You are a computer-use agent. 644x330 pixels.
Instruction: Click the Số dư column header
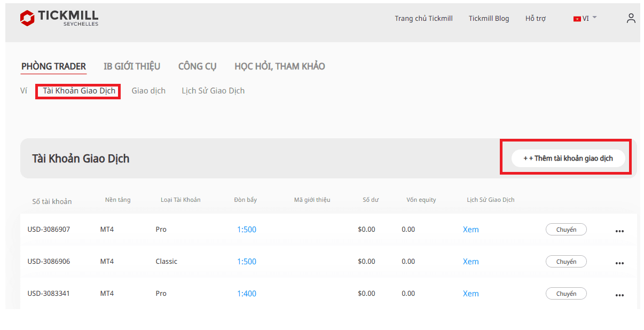tap(371, 200)
